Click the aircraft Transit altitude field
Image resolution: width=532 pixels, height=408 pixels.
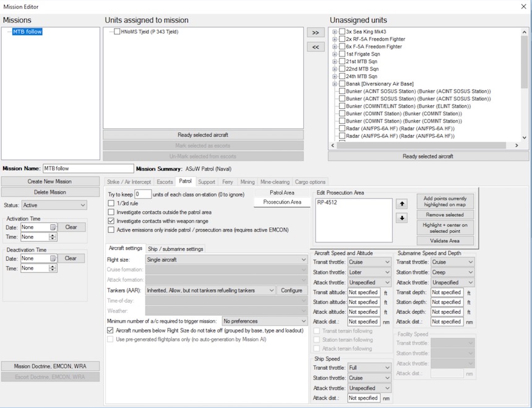pos(363,292)
